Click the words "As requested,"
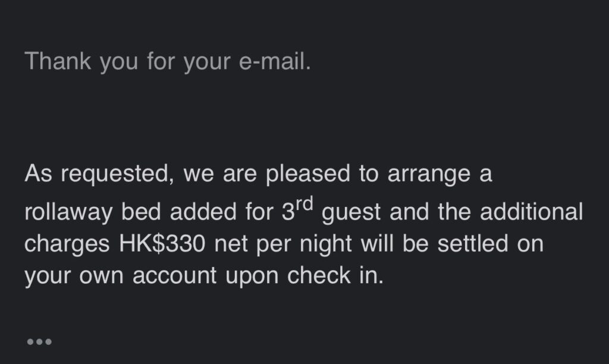The image size is (609, 364). coord(99,174)
